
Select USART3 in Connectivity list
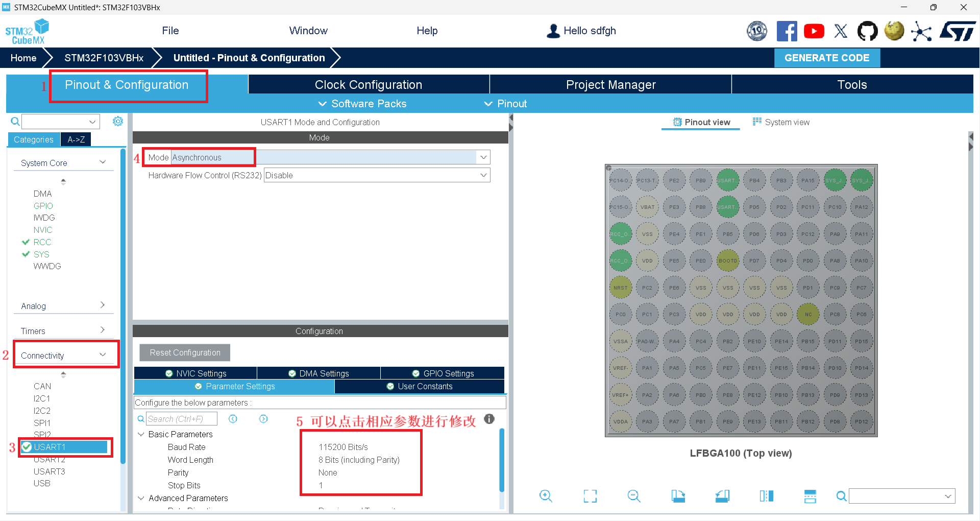pyautogui.click(x=50, y=471)
